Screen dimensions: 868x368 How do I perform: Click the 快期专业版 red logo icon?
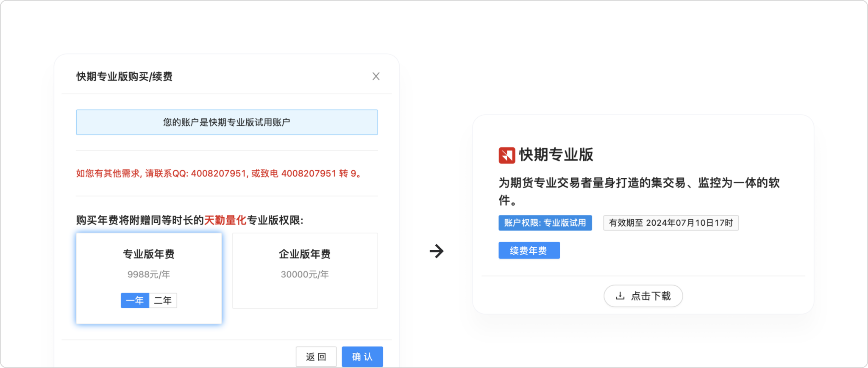507,155
